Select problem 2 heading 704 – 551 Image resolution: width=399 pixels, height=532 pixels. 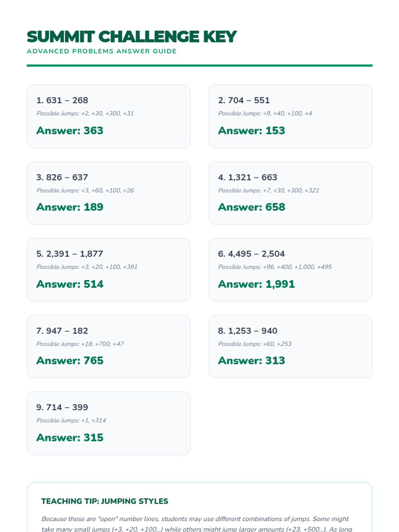click(x=244, y=100)
